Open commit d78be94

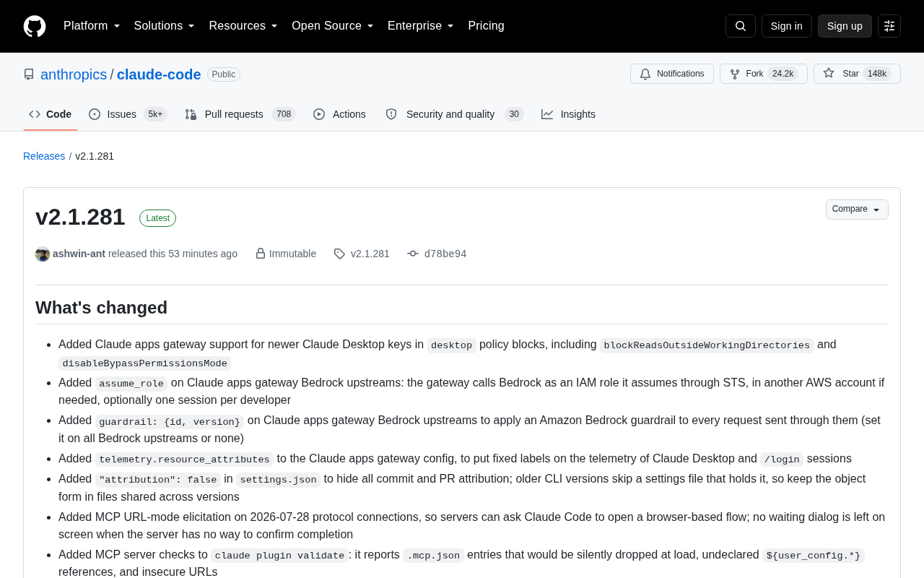tap(445, 254)
